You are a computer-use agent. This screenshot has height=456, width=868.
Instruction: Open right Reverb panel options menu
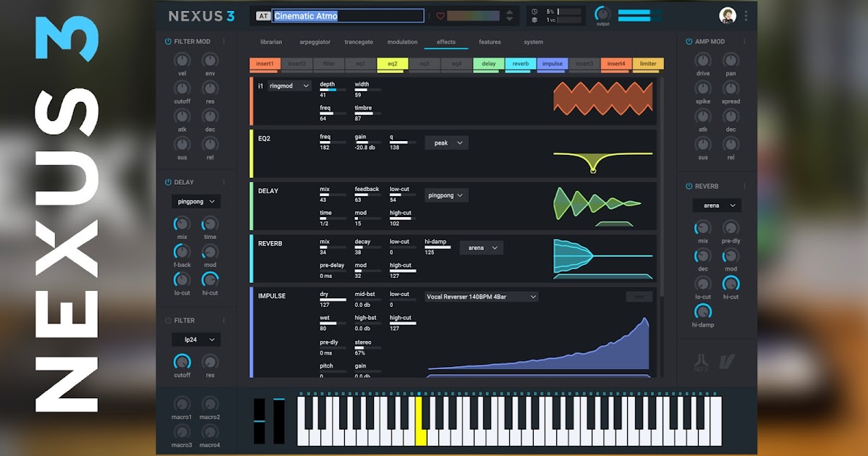coord(744,186)
